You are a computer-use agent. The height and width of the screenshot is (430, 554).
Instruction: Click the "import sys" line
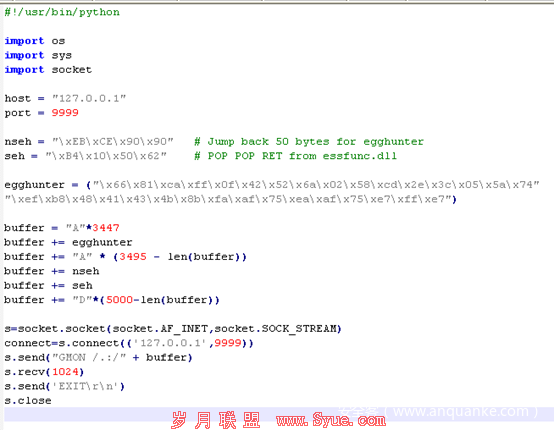38,55
